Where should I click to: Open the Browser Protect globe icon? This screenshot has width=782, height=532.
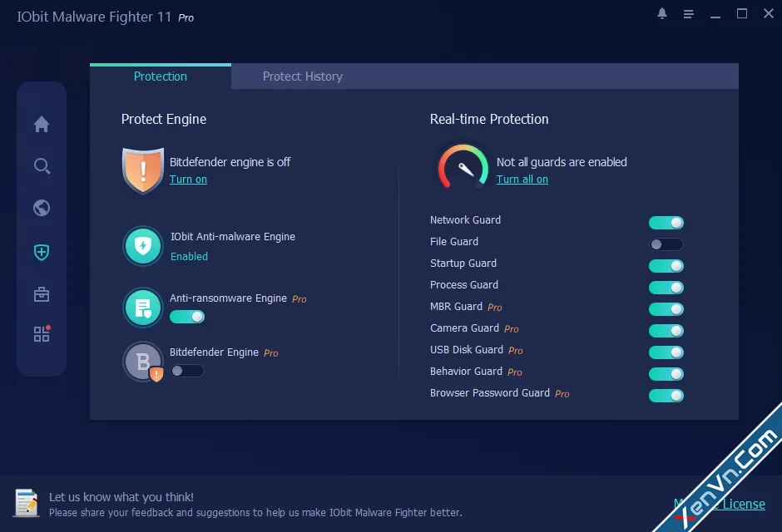(x=42, y=208)
